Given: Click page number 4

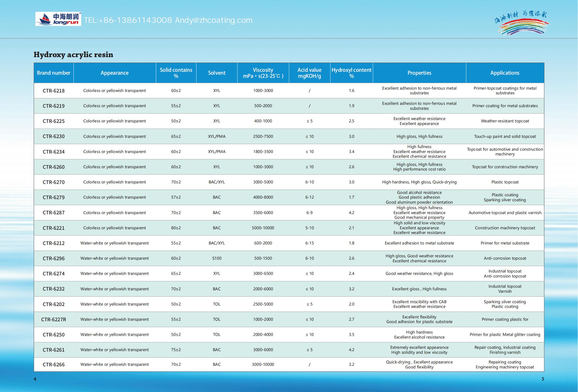Looking at the screenshot, I should 35,379.
